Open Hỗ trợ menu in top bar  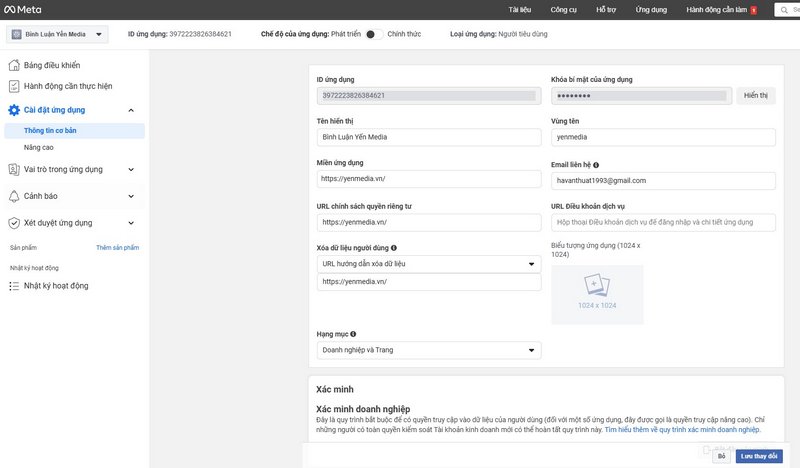[x=606, y=10]
